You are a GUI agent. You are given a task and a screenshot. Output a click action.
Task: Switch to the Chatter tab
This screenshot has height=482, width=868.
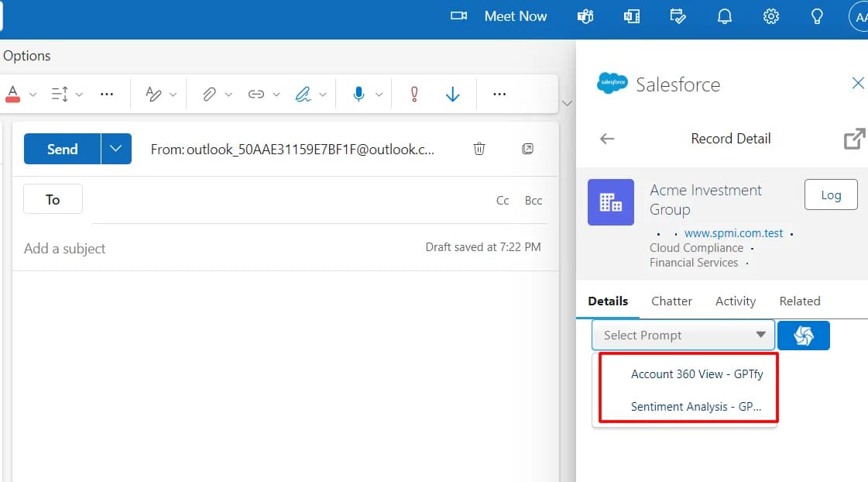click(x=671, y=301)
